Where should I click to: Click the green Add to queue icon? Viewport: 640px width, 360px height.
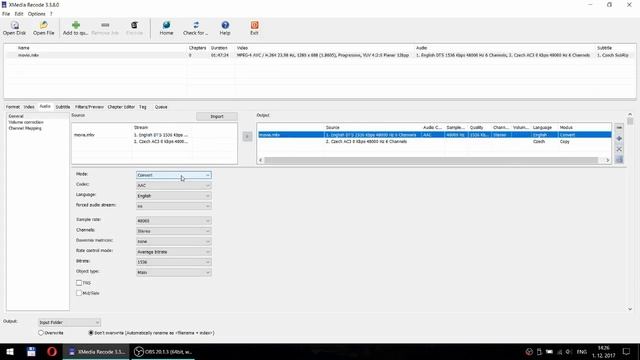click(76, 25)
